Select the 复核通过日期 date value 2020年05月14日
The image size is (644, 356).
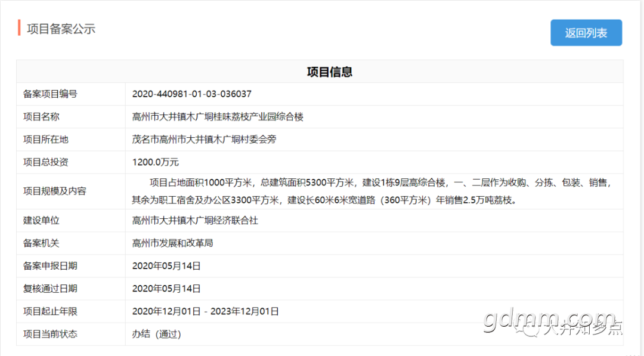tap(166, 289)
